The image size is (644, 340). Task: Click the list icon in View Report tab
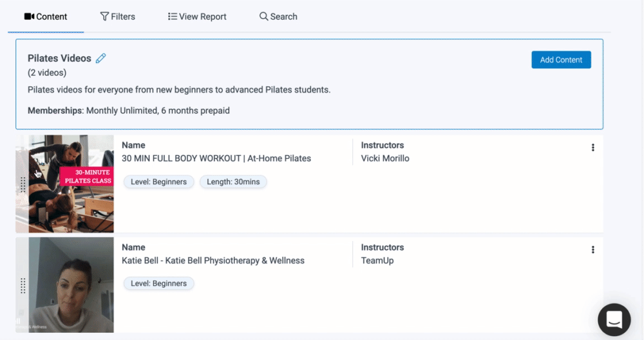pos(172,17)
